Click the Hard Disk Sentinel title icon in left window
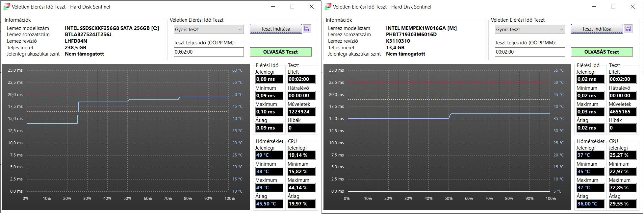Viewport: 644px width, 214px height. [x=6, y=7]
